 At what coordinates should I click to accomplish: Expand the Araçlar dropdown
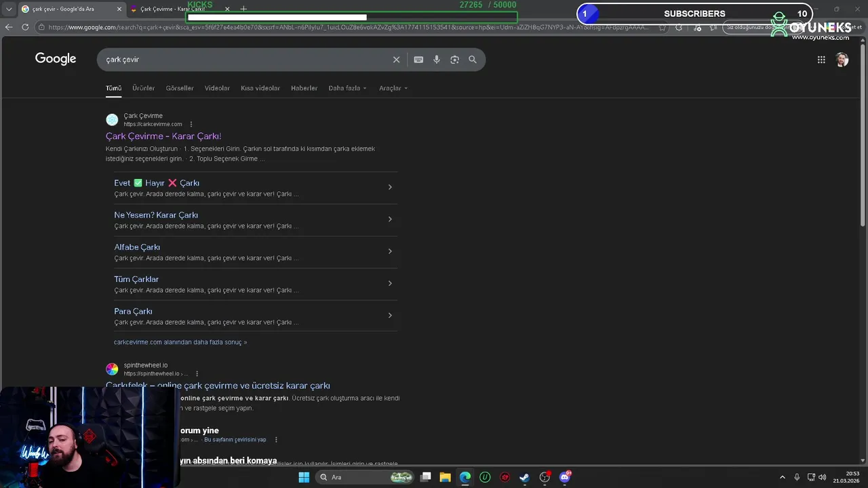tap(393, 88)
